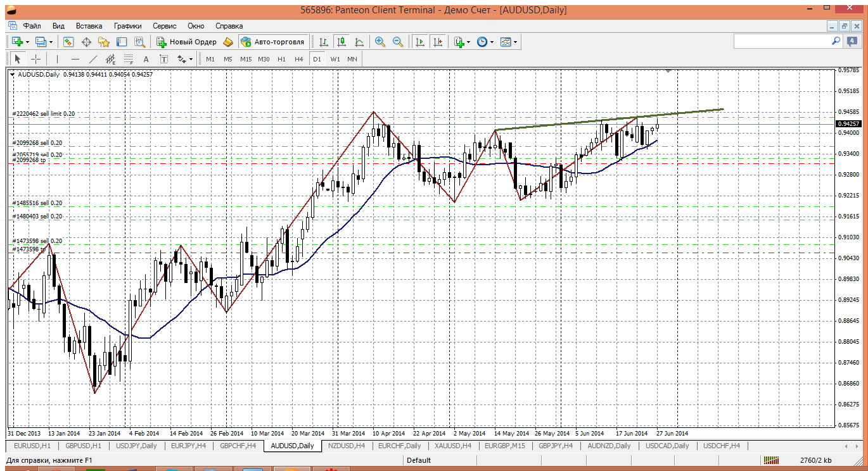The height and width of the screenshot is (471, 868).
Task: Click the Zoom In magnifier
Action: [380, 42]
